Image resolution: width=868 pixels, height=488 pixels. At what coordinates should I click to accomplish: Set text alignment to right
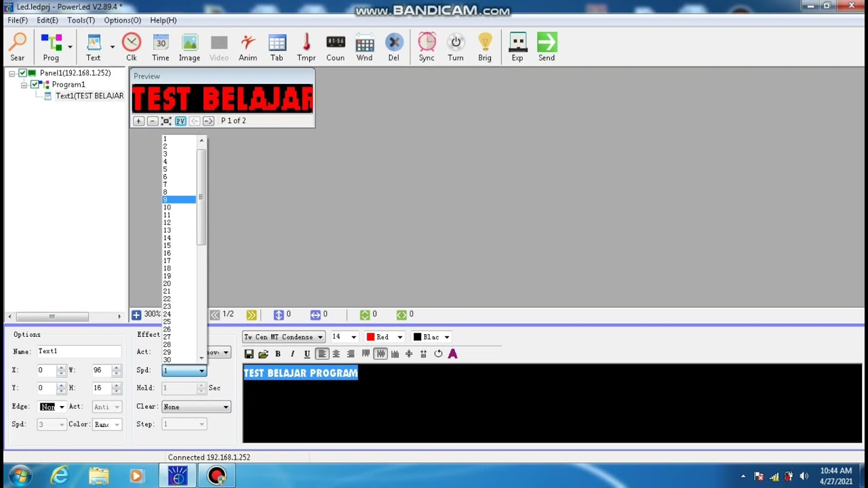coord(351,354)
